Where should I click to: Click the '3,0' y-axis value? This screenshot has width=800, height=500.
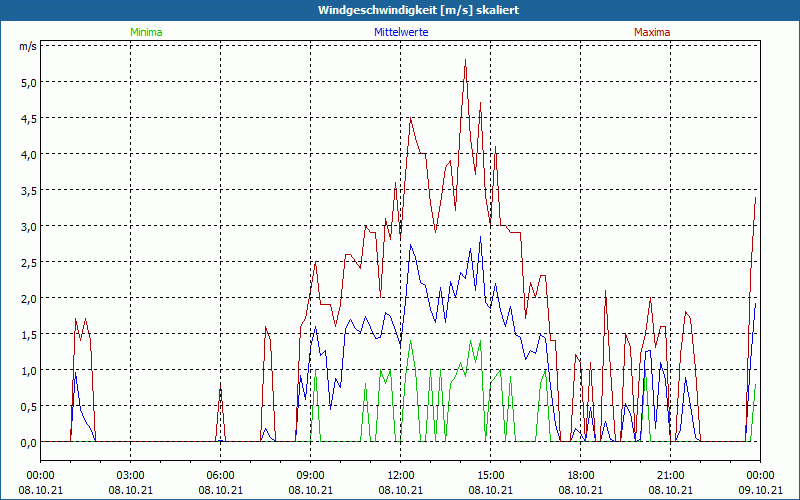click(x=29, y=227)
